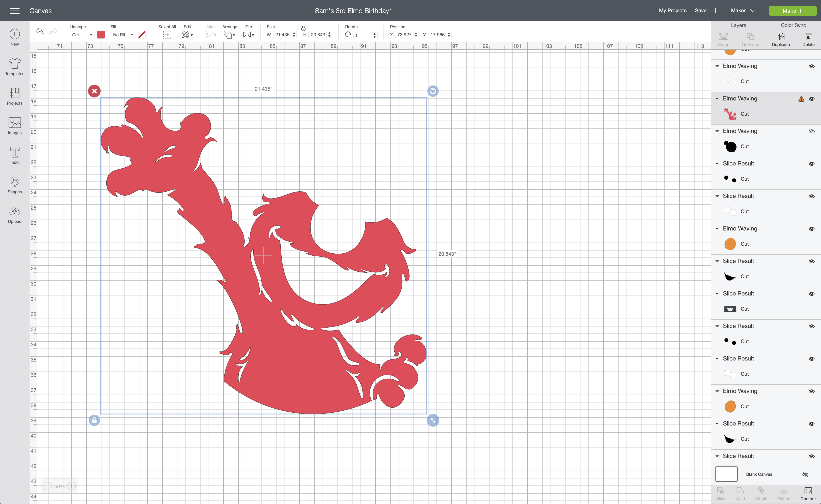Screen dimensions: 821x504
Task: Show the Blank Canvas layer
Action: [x=805, y=474]
